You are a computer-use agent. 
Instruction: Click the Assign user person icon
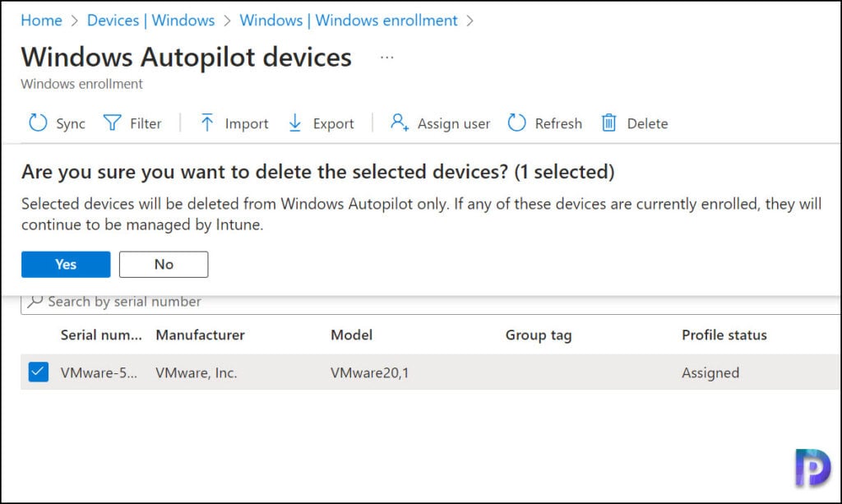coord(400,123)
